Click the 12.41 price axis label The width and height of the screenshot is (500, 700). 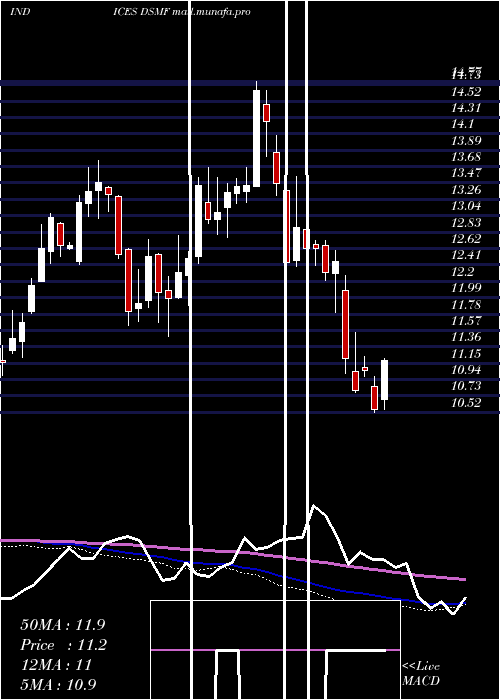(467, 255)
